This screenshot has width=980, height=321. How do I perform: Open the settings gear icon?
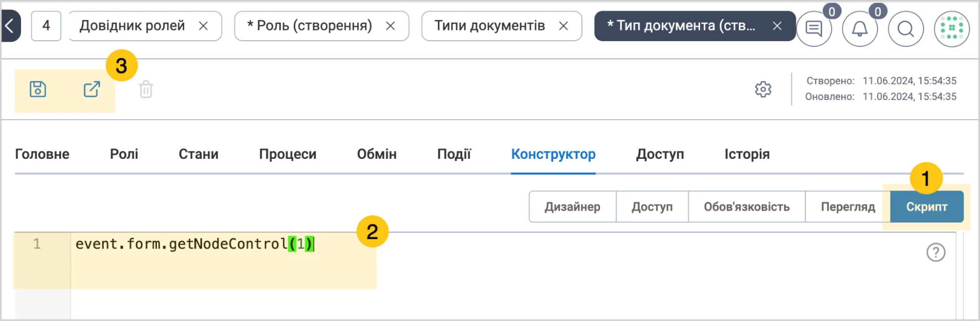pyautogui.click(x=763, y=89)
